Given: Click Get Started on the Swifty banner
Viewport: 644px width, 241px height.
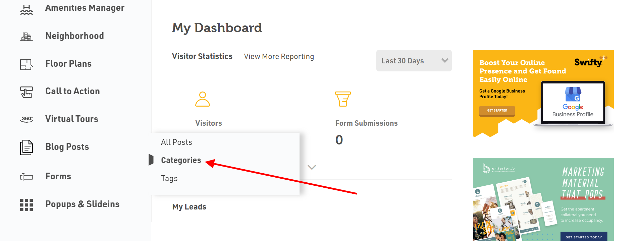Looking at the screenshot, I should [497, 111].
